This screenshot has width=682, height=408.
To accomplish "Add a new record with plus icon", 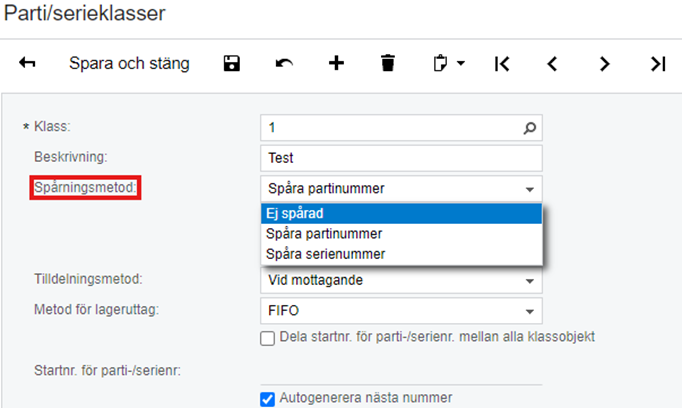I will point(336,64).
